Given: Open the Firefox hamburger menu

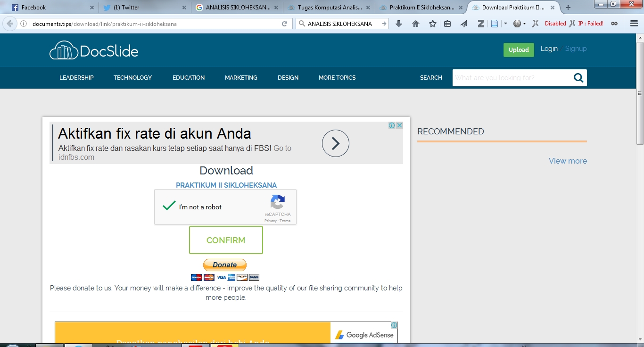Looking at the screenshot, I should 634,24.
